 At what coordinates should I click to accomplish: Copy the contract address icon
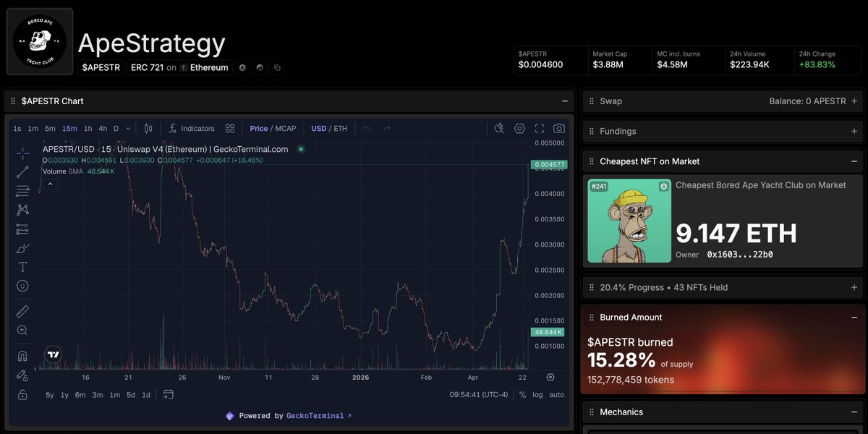click(277, 67)
